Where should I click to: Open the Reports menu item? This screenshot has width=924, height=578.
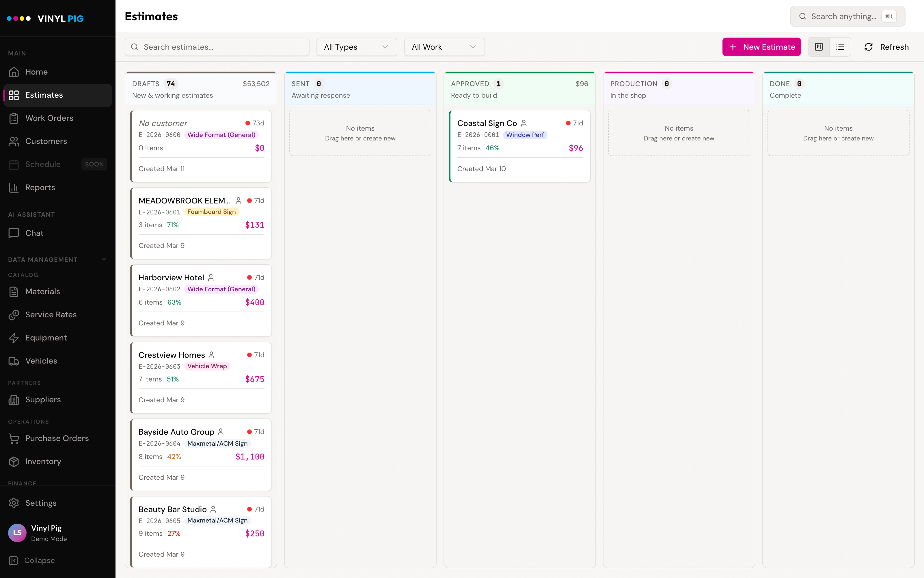tap(58, 188)
